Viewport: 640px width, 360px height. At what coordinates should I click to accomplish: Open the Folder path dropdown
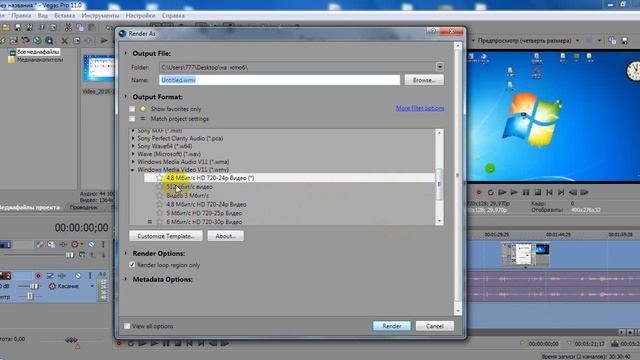tap(440, 67)
